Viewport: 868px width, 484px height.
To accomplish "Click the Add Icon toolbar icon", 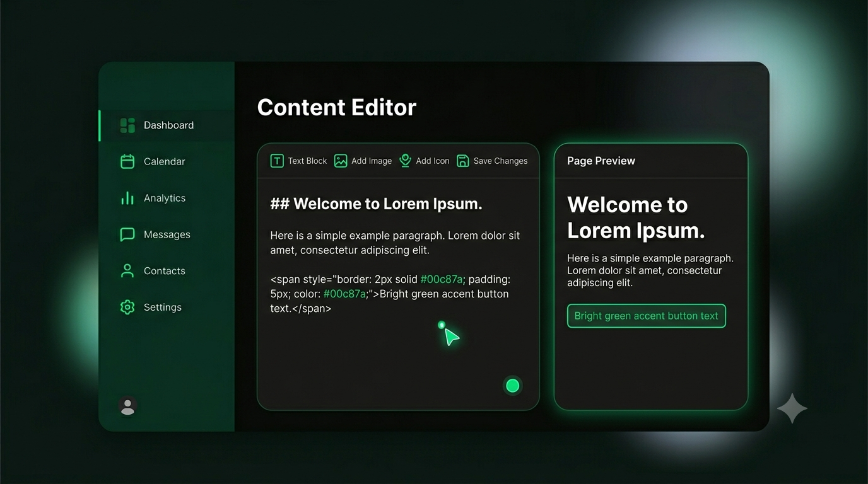I will point(405,161).
